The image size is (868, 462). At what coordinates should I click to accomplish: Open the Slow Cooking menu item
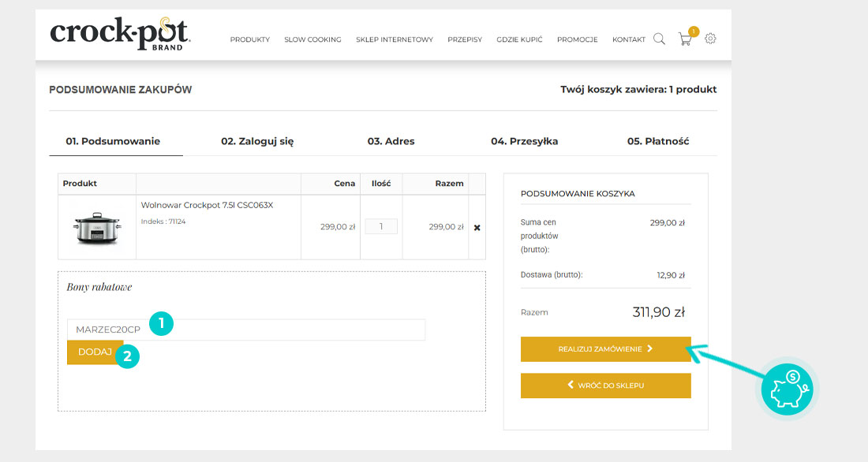pyautogui.click(x=312, y=39)
